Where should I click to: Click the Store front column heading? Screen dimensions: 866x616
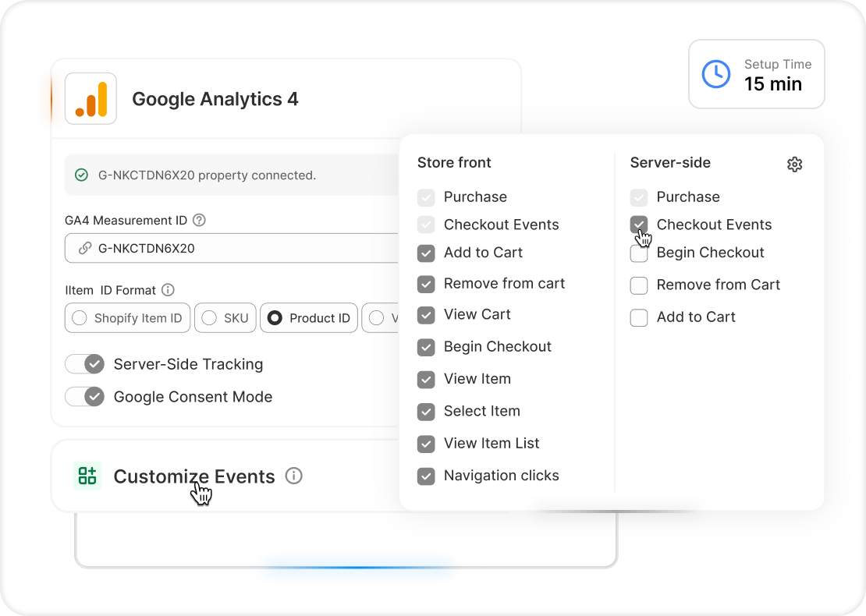click(x=454, y=163)
